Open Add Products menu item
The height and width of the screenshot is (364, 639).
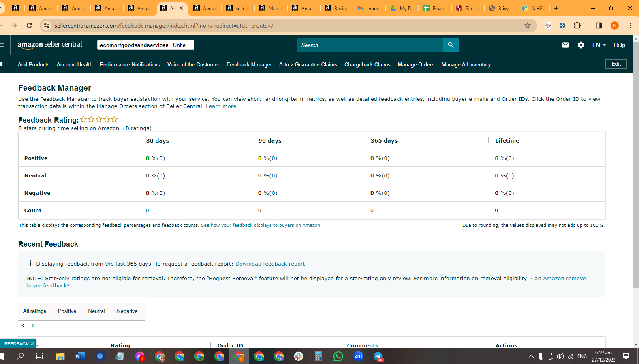point(34,64)
